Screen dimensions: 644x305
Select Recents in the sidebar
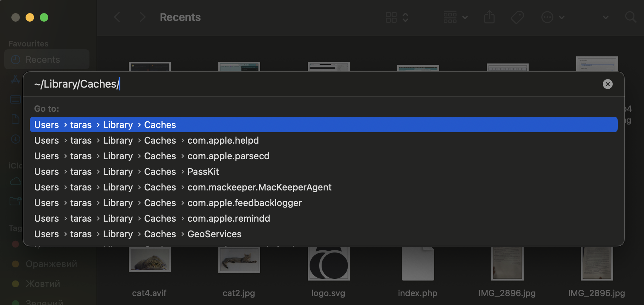pos(47,60)
